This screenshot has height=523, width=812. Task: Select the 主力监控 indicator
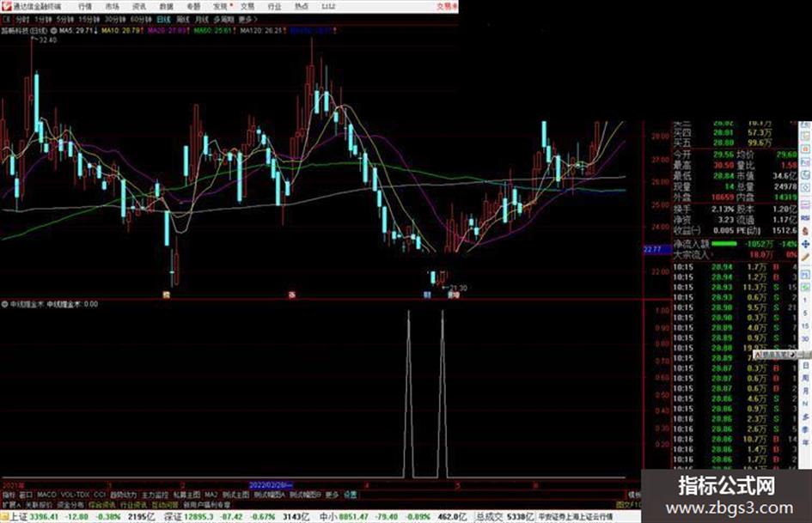[156, 495]
